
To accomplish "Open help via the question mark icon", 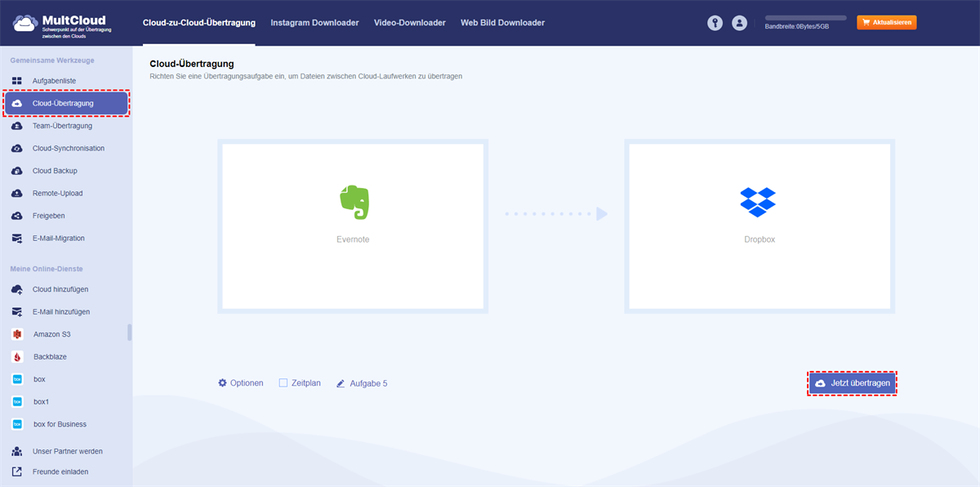I will [x=715, y=23].
